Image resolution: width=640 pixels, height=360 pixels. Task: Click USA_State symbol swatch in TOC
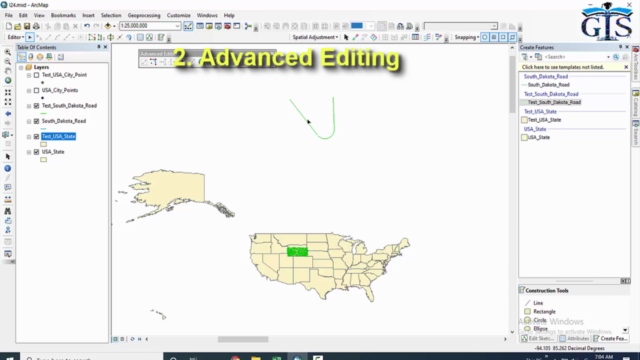click(44, 160)
